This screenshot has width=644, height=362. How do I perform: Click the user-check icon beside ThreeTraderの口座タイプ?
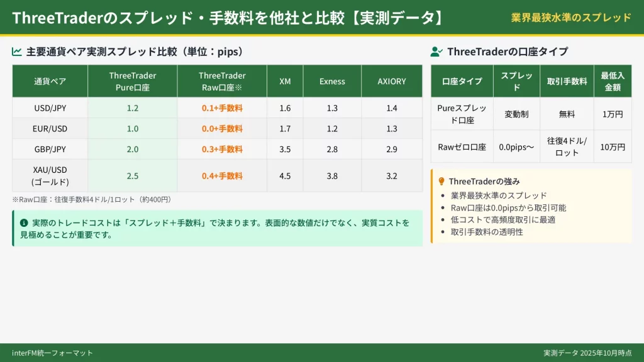436,52
